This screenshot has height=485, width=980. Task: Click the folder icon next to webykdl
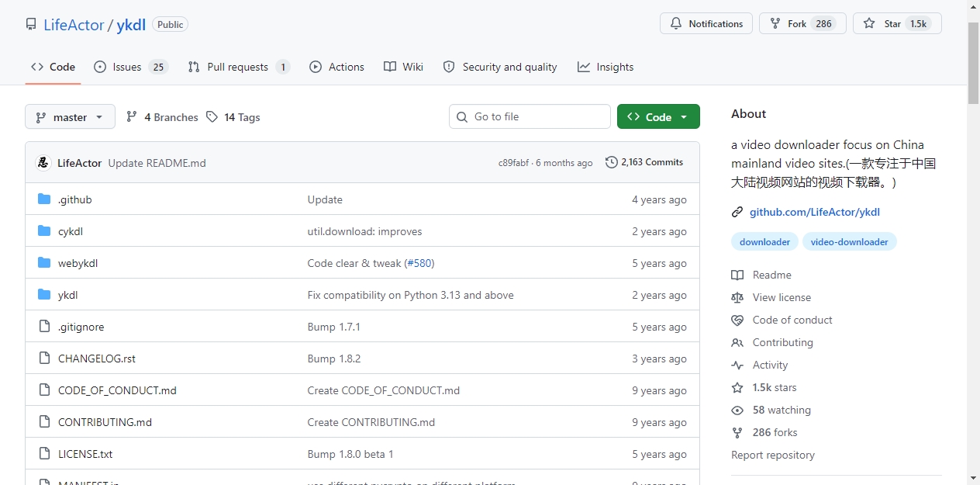point(44,263)
